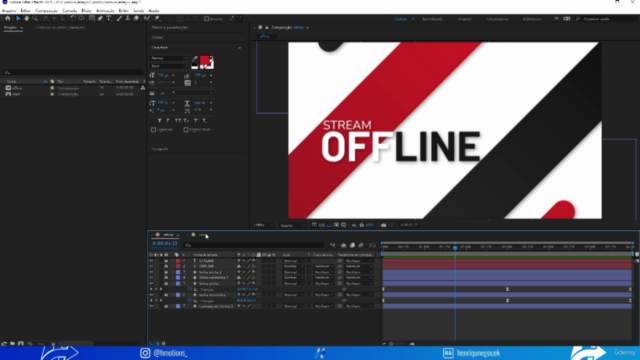
Task: Apply Faux Bold text style
Action: pyautogui.click(x=160, y=120)
